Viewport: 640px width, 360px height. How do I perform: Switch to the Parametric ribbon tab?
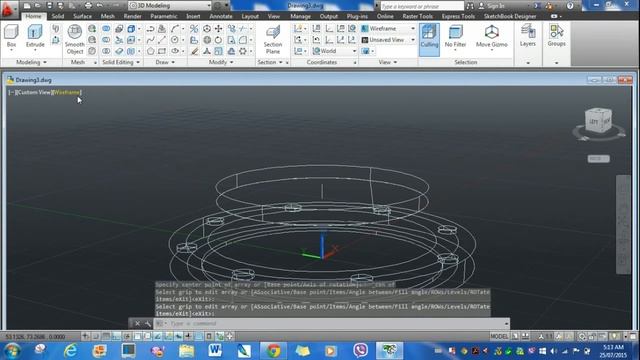click(164, 16)
